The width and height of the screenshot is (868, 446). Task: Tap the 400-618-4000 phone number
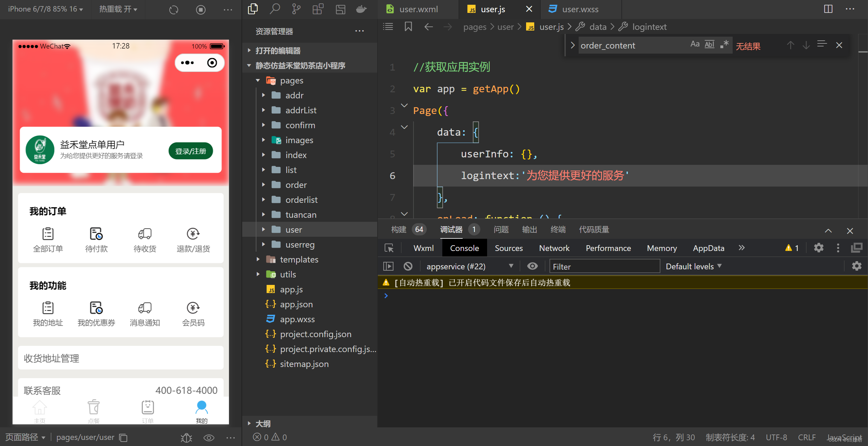pyautogui.click(x=186, y=390)
